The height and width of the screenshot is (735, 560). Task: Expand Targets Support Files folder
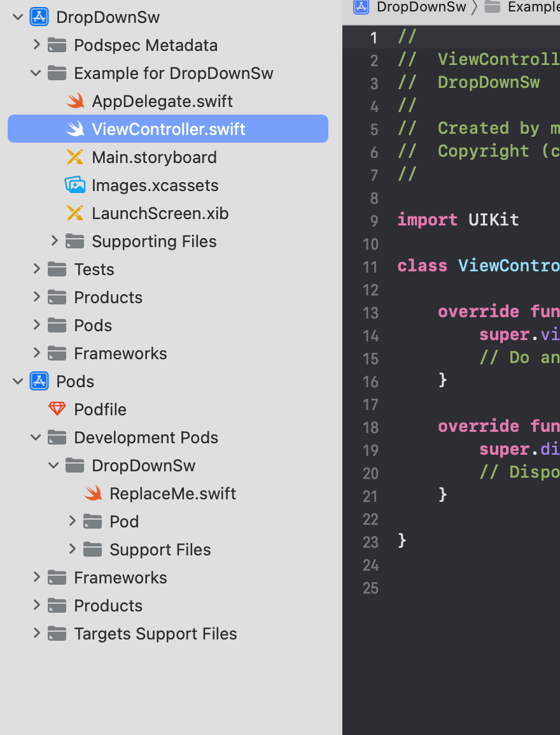[x=36, y=633]
